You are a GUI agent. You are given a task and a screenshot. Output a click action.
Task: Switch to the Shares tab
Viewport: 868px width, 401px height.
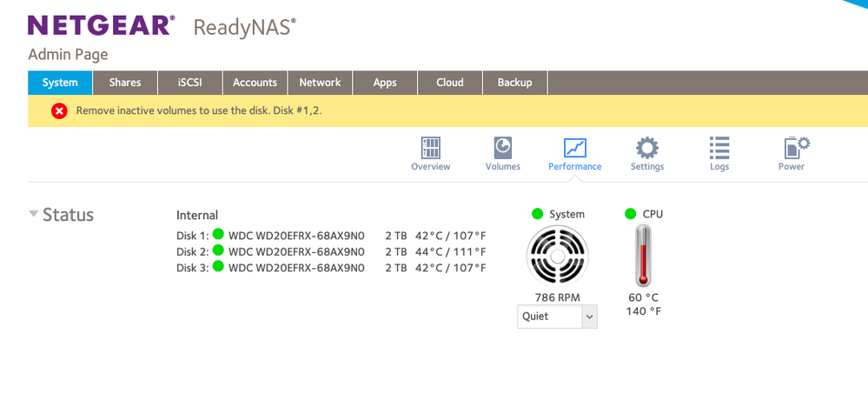[x=125, y=83]
